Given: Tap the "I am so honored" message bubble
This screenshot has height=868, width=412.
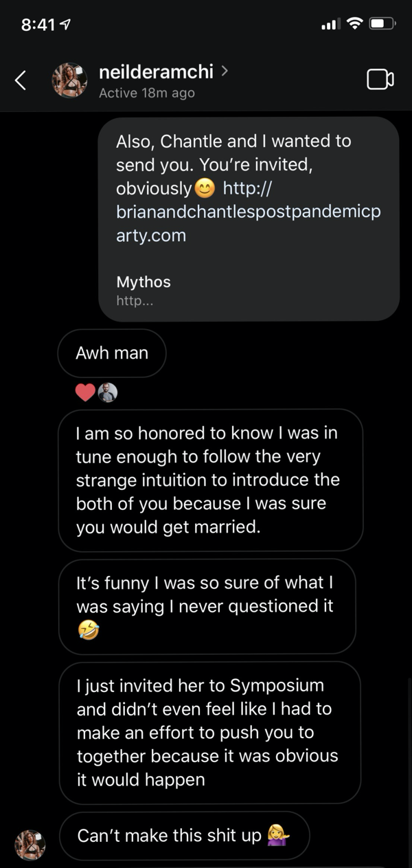Looking at the screenshot, I should (210, 480).
